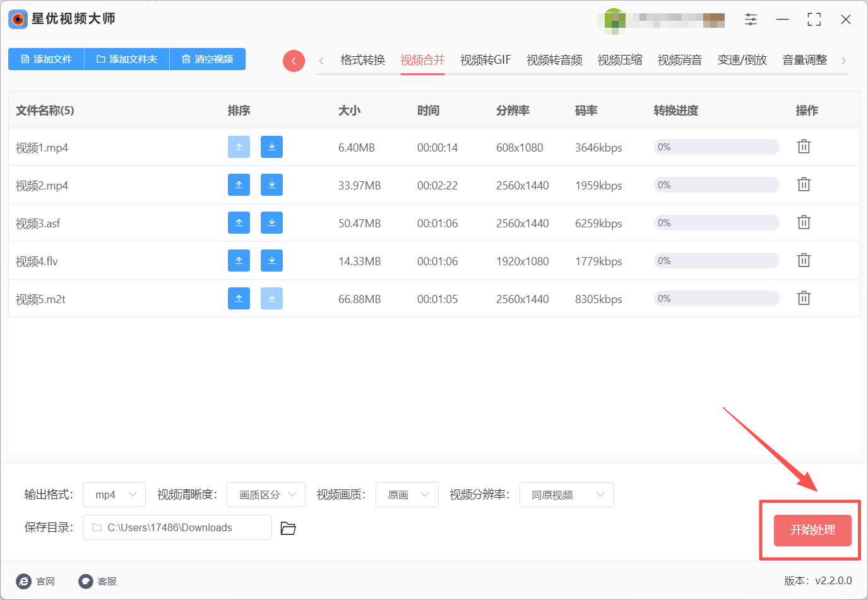Click progress bar of 视频5.m2t

[716, 298]
